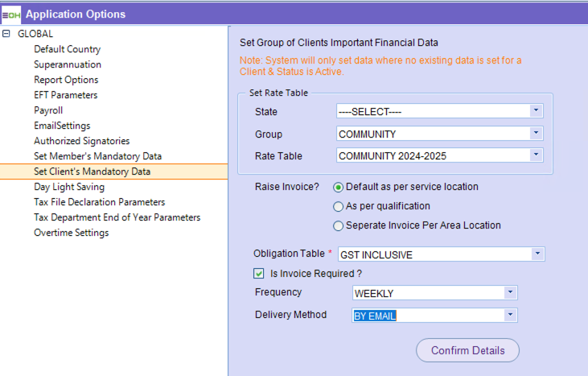This screenshot has width=588, height=376.
Task: Click the application logo icon in title bar
Action: [11, 14]
